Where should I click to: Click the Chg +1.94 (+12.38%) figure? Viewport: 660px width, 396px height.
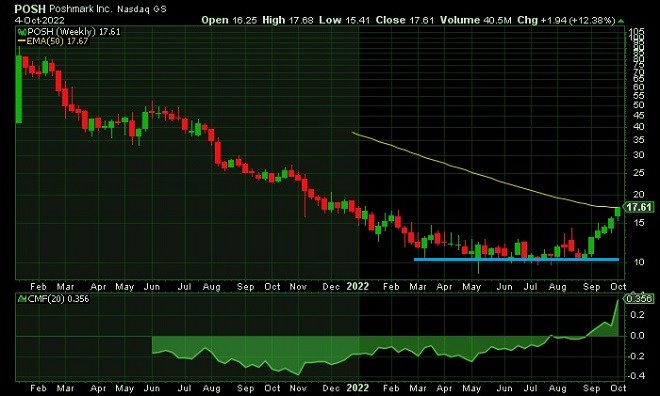click(566, 20)
